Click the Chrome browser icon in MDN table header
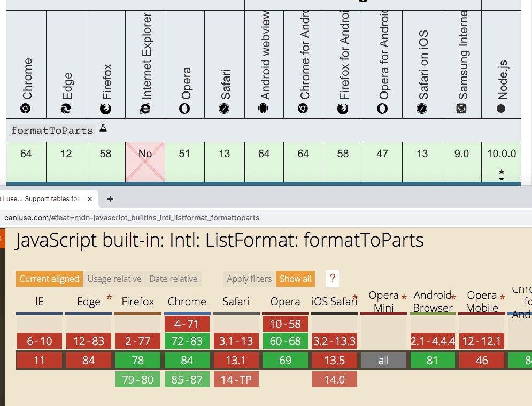 tap(26, 109)
